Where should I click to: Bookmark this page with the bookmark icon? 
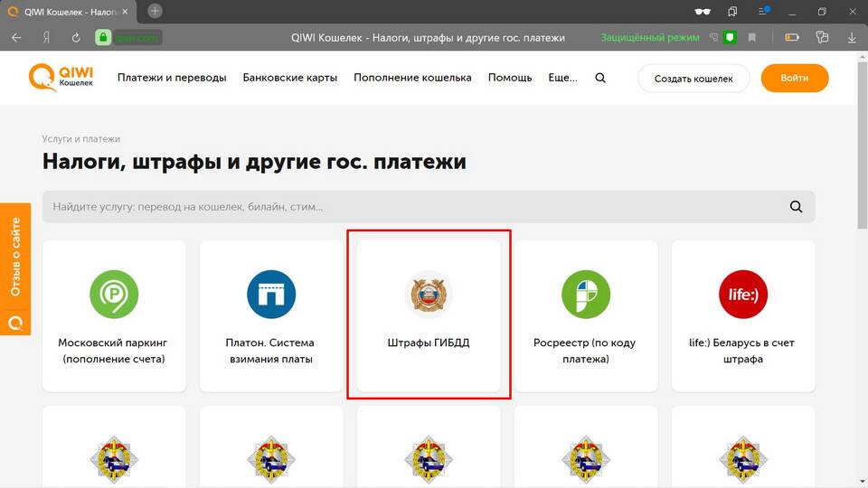tap(752, 38)
